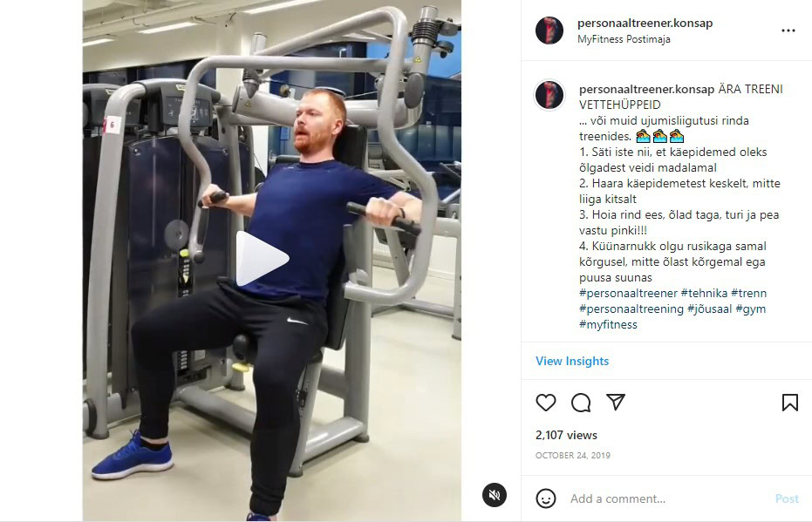
Task: Like the post with heart icon
Action: 545,403
